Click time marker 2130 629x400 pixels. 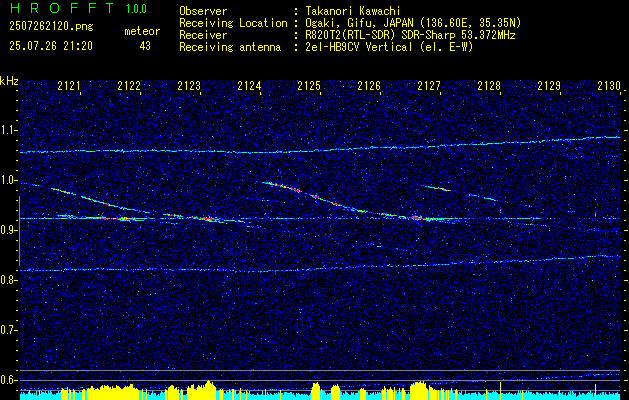click(609, 86)
